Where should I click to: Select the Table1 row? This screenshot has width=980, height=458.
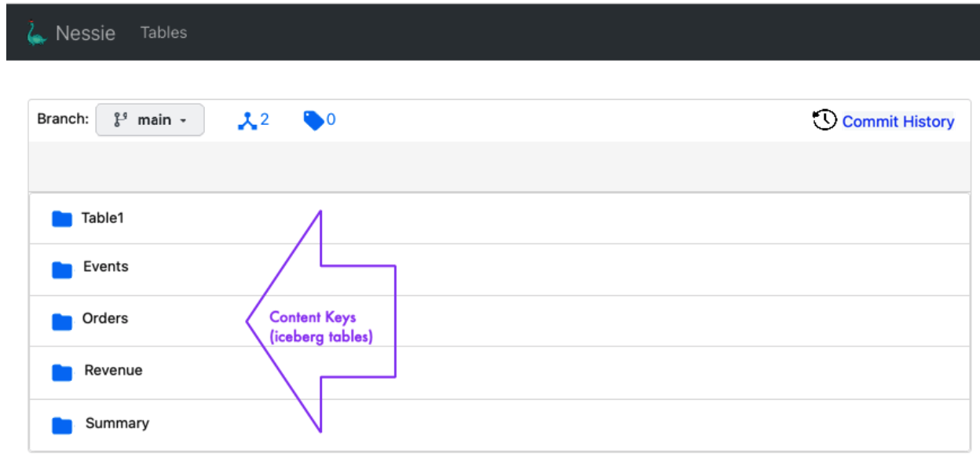tap(104, 218)
